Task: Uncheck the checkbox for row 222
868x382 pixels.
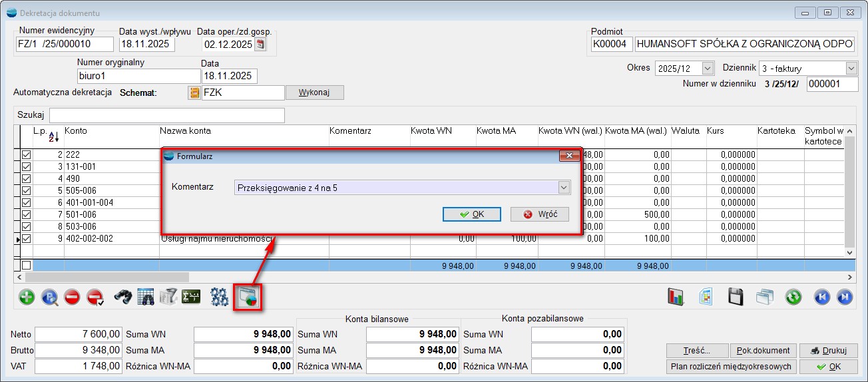Action: coord(27,154)
